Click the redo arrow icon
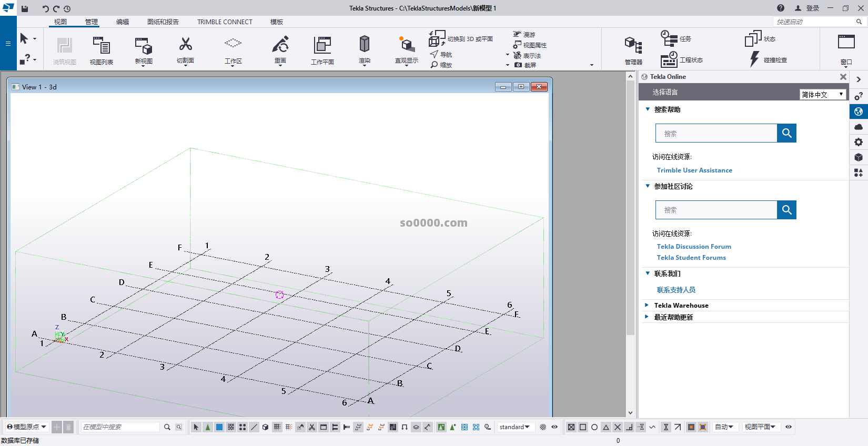 click(x=56, y=8)
